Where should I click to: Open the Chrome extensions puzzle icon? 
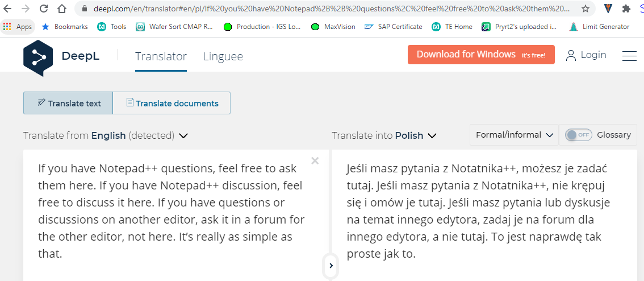626,8
